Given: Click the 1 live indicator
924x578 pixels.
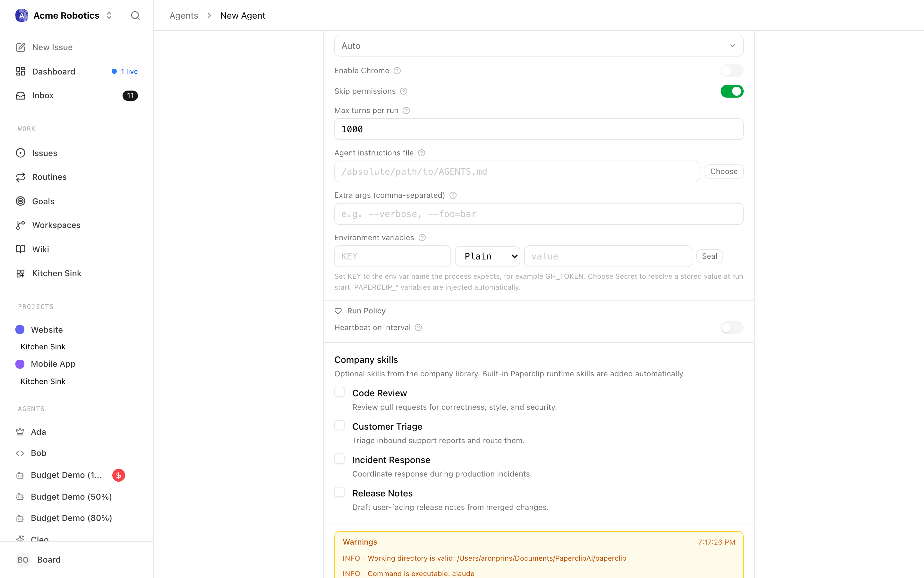Looking at the screenshot, I should point(124,72).
